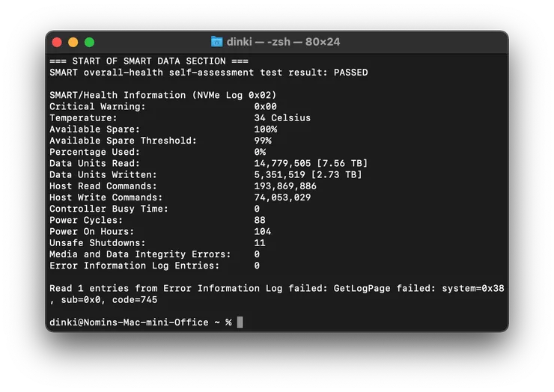554x392 pixels.
Task: Click the 'Power On Hours' value 104
Action: point(263,231)
